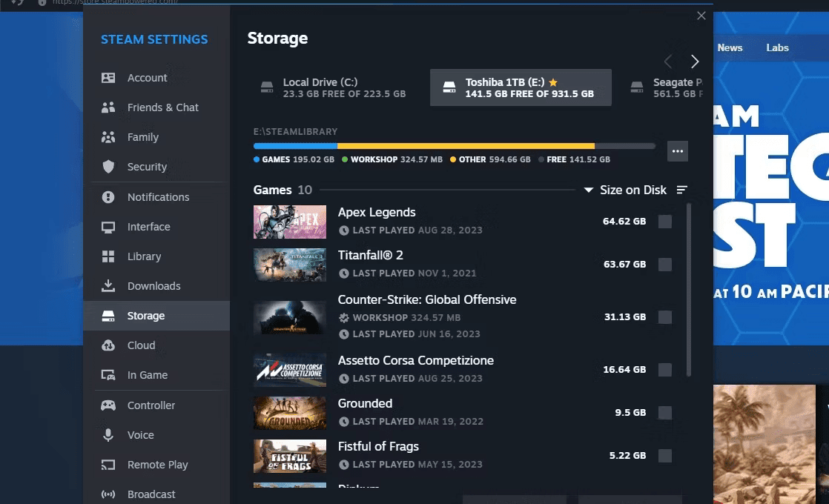The image size is (829, 504).
Task: Open the Account settings section
Action: pyautogui.click(x=156, y=78)
